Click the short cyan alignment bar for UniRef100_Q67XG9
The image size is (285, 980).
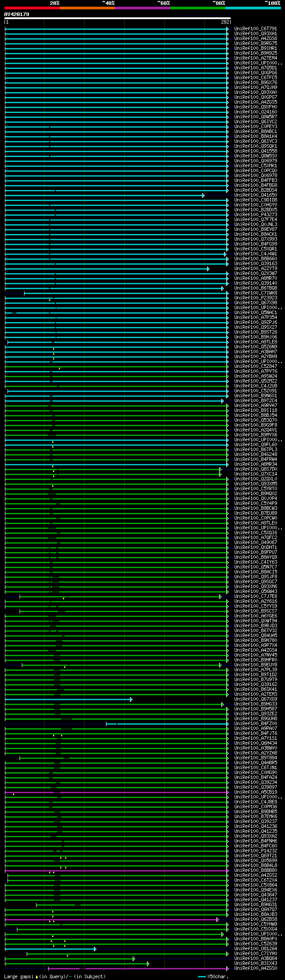68,699
